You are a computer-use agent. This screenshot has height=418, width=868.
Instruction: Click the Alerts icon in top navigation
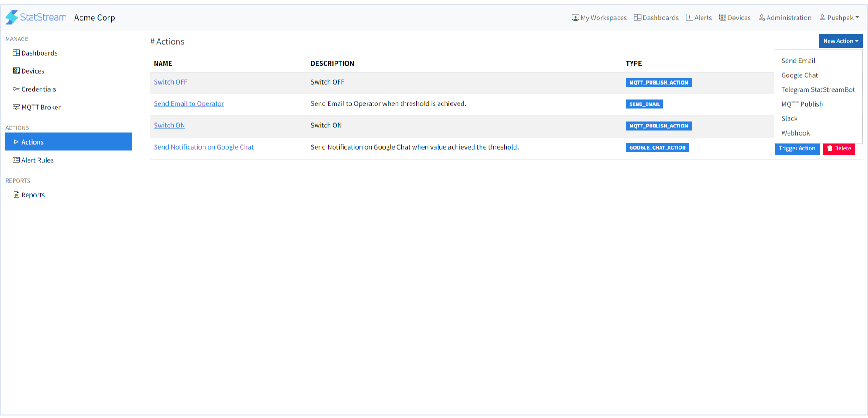click(x=689, y=18)
